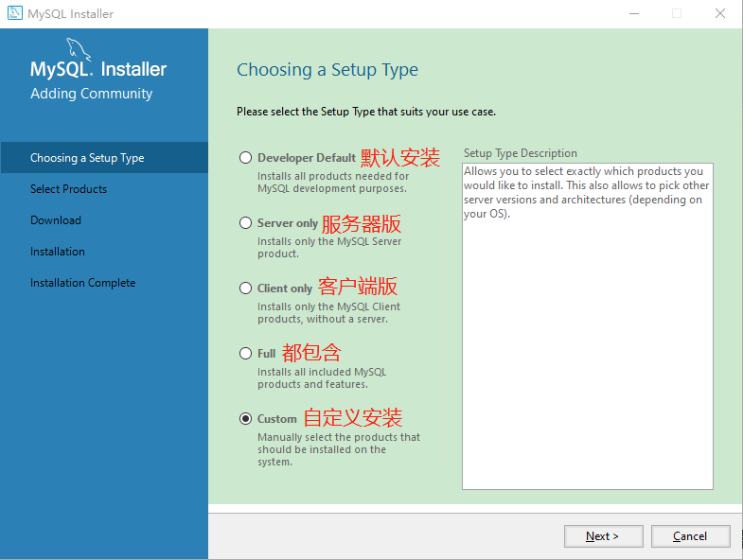Open the Download step in sidebar
The image size is (743, 560).
pos(56,219)
